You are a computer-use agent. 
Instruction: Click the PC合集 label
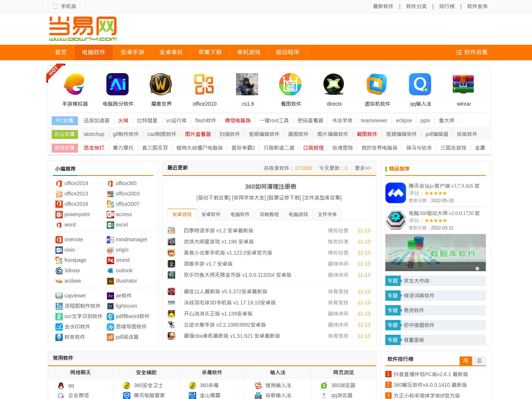(x=65, y=120)
